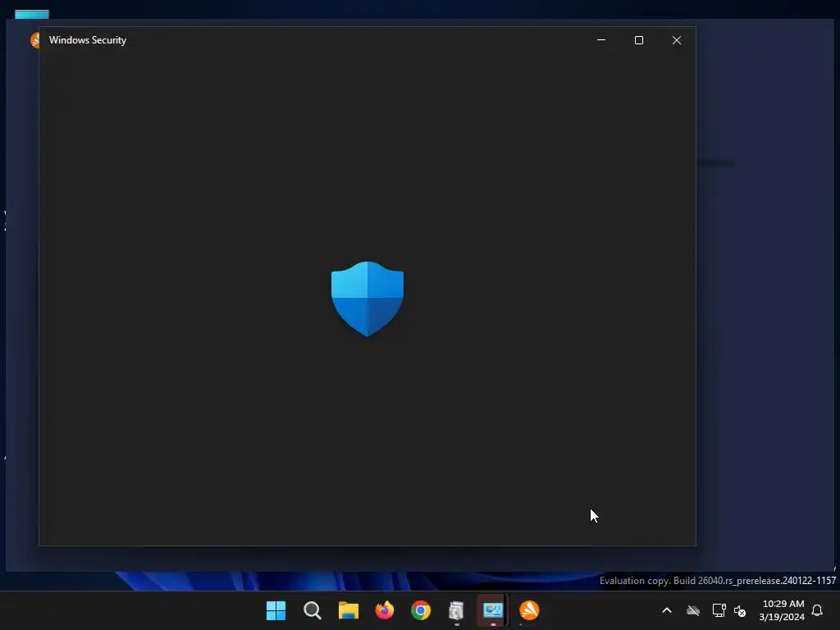Open taskbar Search
This screenshot has height=630, width=840.
pos(313,610)
